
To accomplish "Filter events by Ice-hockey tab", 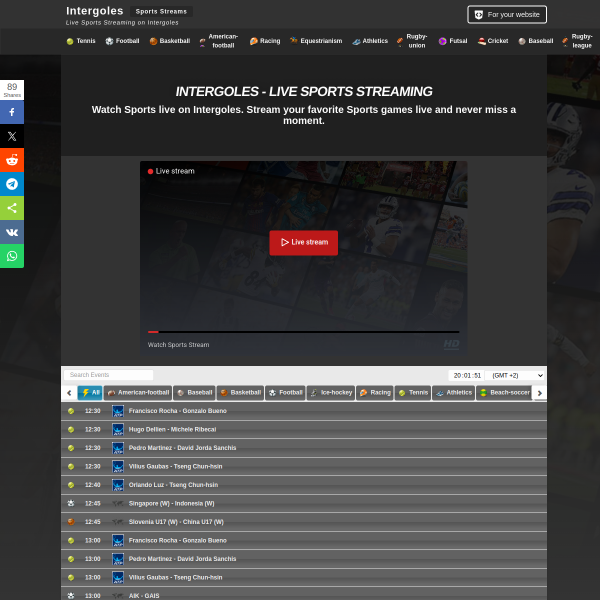I will pyautogui.click(x=331, y=393).
